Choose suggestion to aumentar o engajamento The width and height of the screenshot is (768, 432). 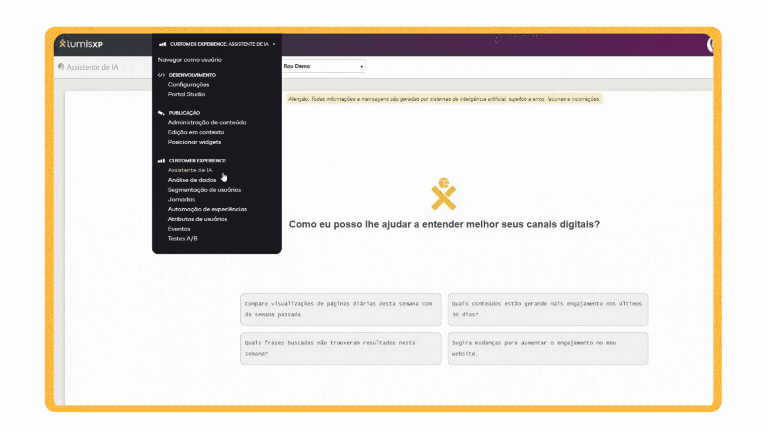coord(548,348)
